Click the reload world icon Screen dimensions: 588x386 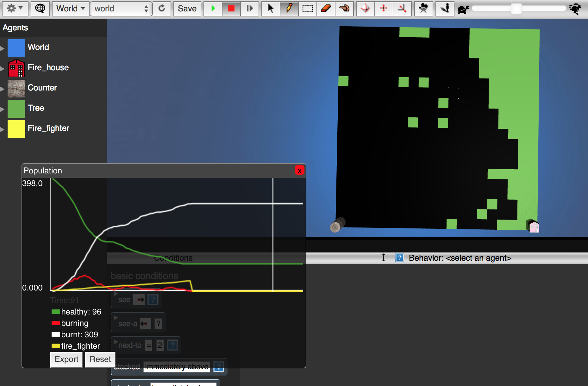[x=162, y=9]
